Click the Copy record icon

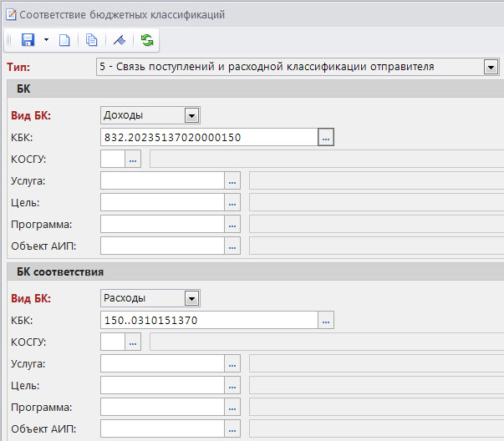click(91, 40)
